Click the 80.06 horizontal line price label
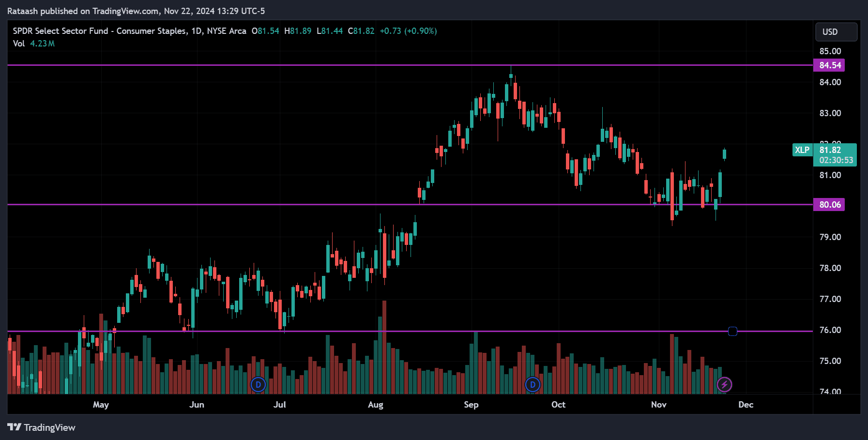The height and width of the screenshot is (440, 868). coord(829,205)
